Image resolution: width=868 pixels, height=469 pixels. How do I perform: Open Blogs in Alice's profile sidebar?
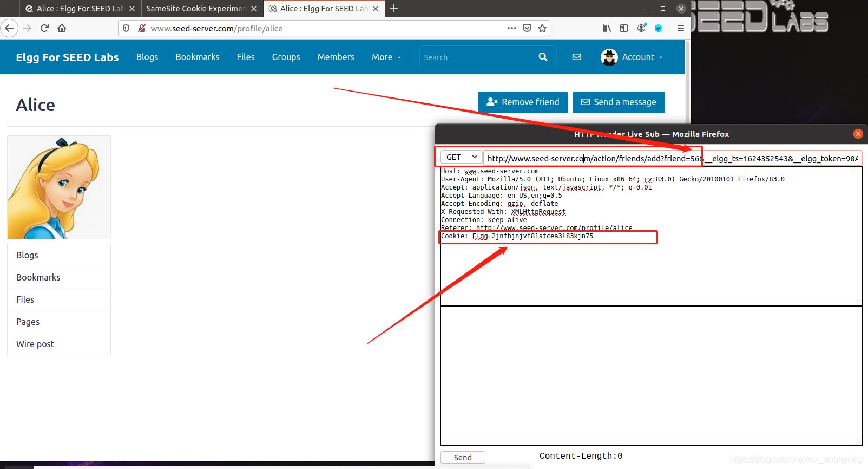[59, 255]
